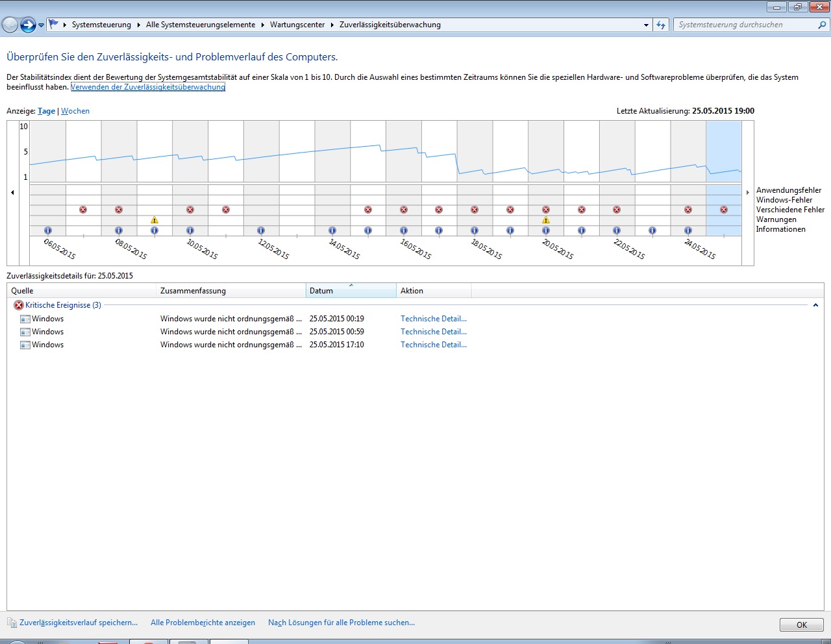Select the Kritische Ereignisse (3) group heading

click(x=63, y=305)
